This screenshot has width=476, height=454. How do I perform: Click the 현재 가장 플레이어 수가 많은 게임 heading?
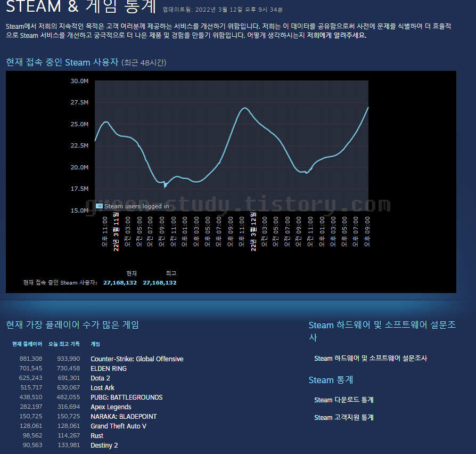point(72,325)
